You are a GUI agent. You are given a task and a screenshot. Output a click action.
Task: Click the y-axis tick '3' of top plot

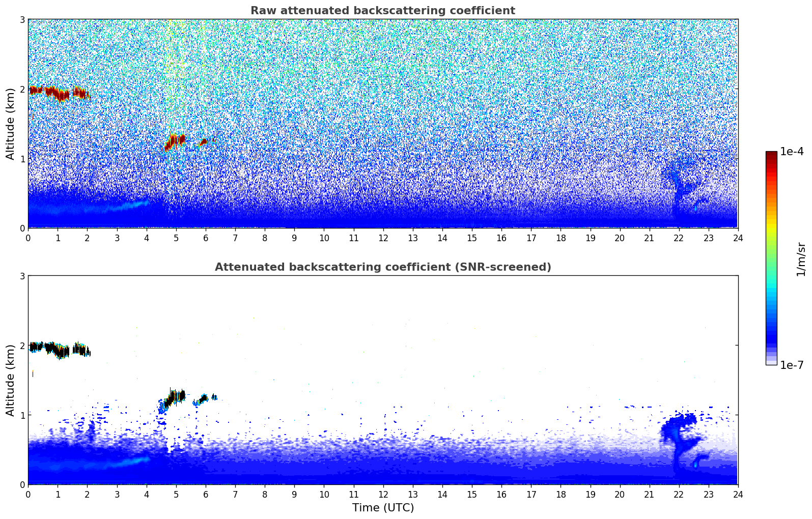pyautogui.click(x=22, y=19)
